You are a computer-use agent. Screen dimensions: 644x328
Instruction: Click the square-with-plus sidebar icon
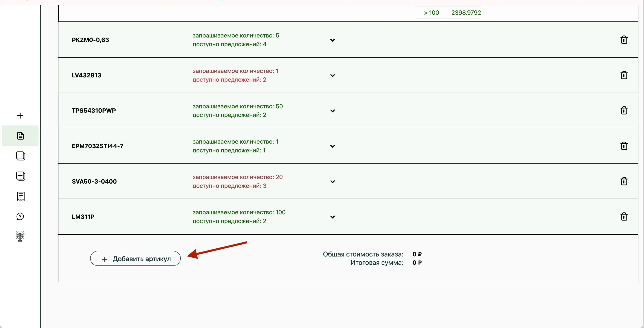tap(21, 176)
